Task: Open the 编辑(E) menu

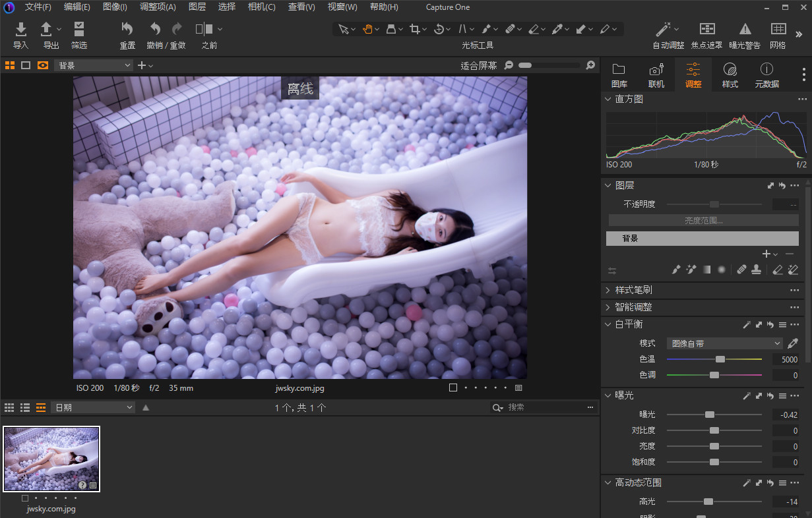Action: point(77,7)
